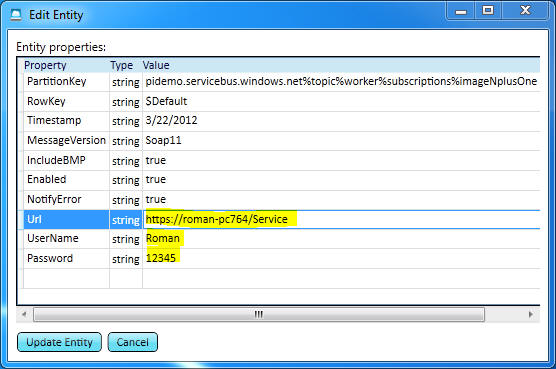Click the type cell in PartitionKey row
556x369 pixels.
126,82
